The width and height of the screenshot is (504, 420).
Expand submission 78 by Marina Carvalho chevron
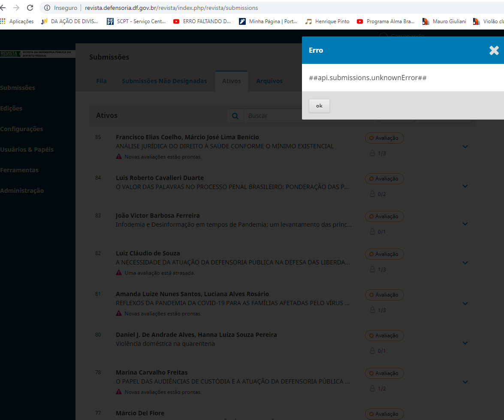coord(465,382)
